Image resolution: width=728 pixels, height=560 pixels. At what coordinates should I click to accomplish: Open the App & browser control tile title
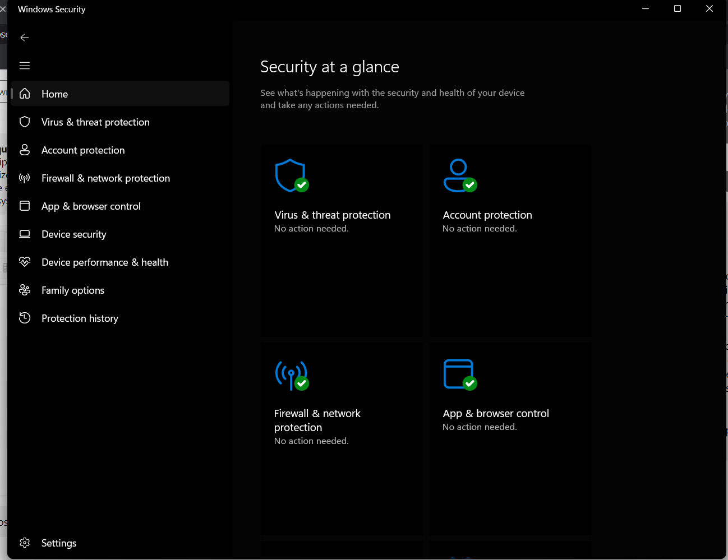click(x=496, y=413)
